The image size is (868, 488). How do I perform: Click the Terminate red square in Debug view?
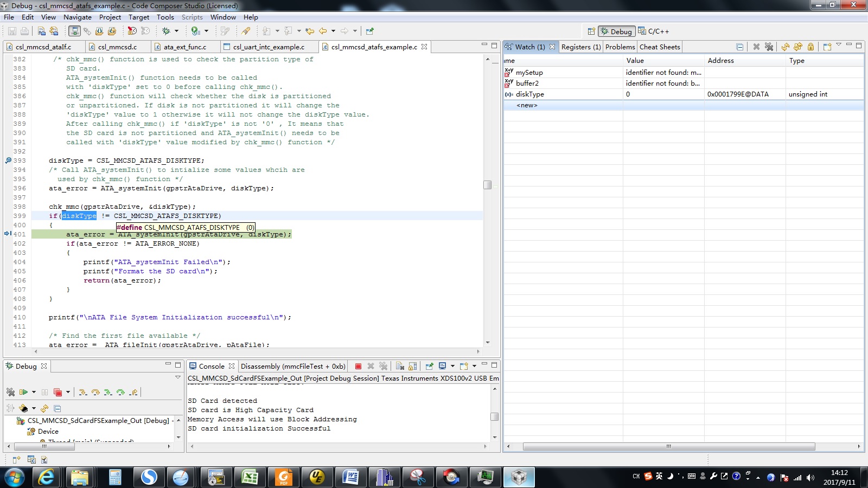point(57,392)
